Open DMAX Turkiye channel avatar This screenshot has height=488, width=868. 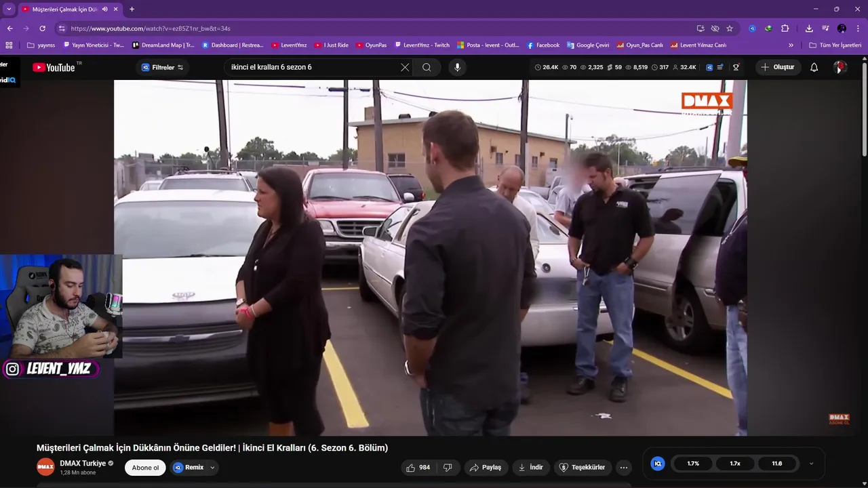(x=45, y=467)
